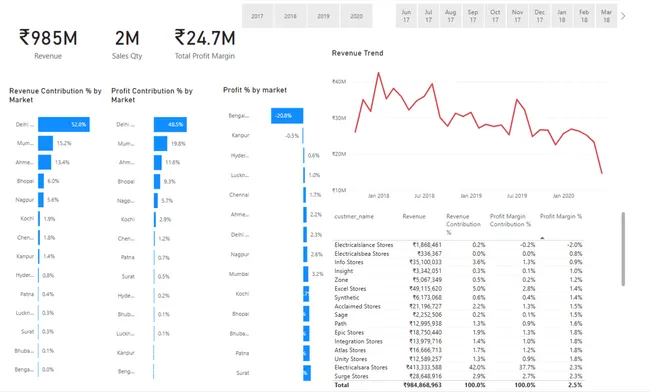Click Mumbai 3.2% bar in Profit % chart
This screenshot has height=392, width=650.
tap(306, 274)
